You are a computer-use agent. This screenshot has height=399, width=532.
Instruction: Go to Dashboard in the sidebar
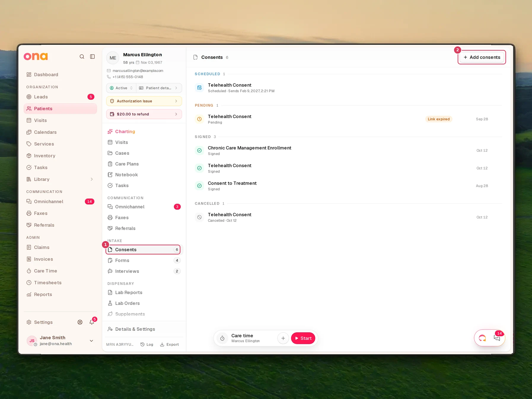(x=60, y=75)
